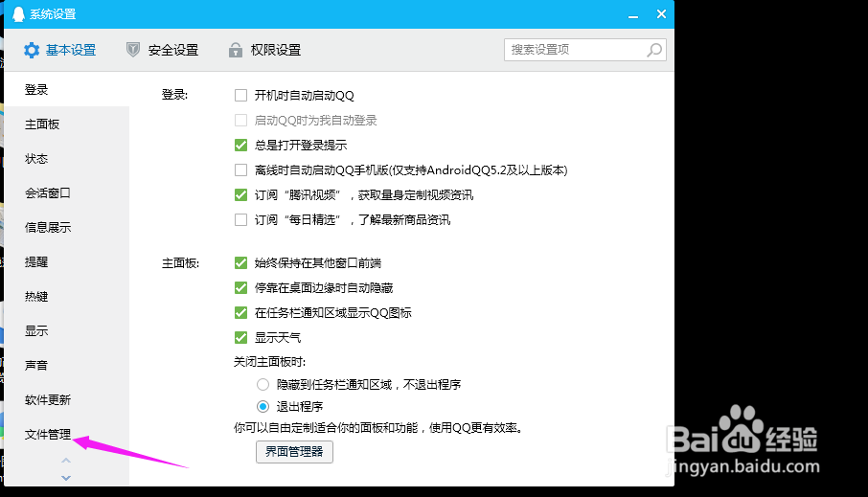Viewport: 868px width, 497px height.
Task: Switch to the 权限设置 tab
Action: tap(264, 50)
